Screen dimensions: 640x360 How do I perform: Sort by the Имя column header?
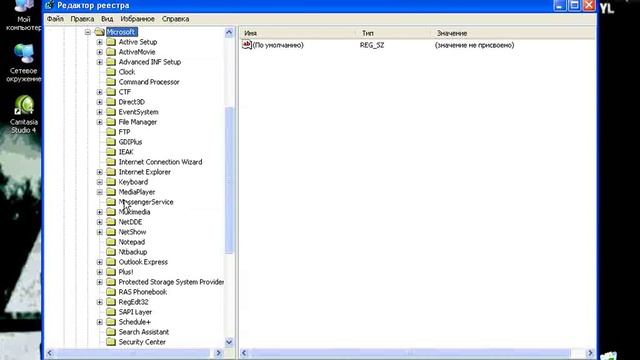point(298,33)
